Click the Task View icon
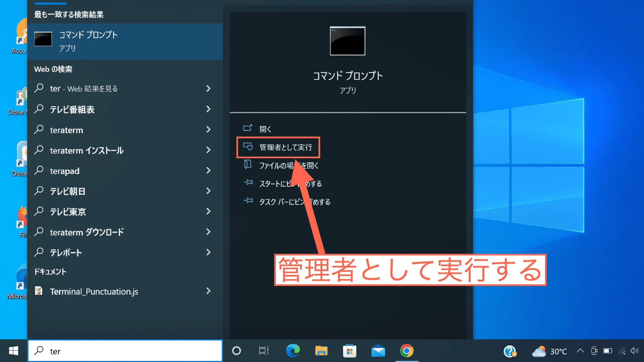The height and width of the screenshot is (362, 644). (x=264, y=351)
